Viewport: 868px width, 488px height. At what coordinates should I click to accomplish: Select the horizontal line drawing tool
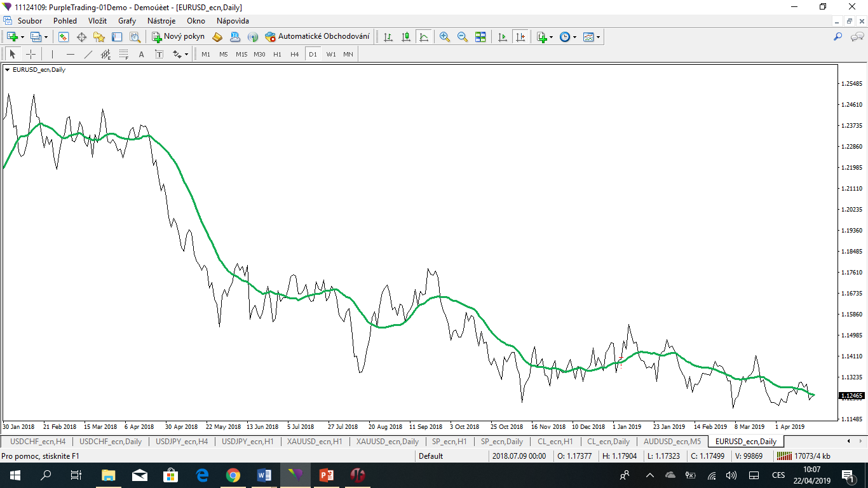tap(70, 54)
